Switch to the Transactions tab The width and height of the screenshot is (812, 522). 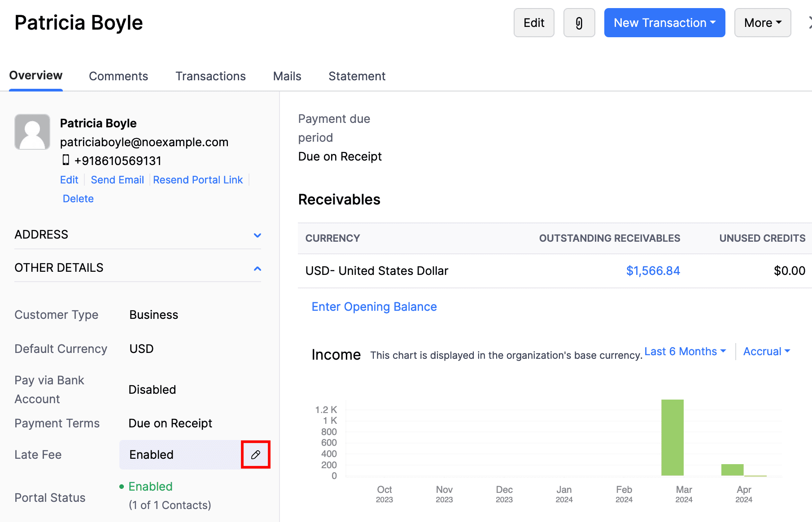coord(210,76)
